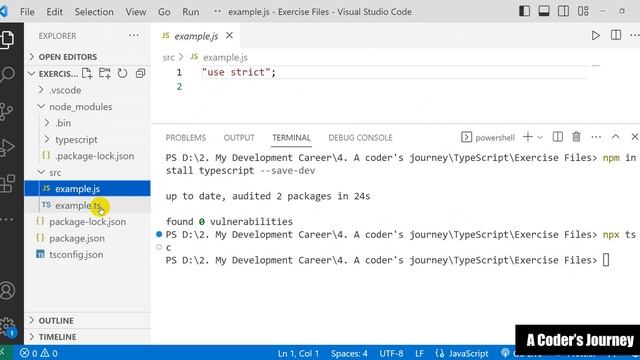Expand the typescript folder
This screenshot has height=360, width=640.
coord(87,140)
